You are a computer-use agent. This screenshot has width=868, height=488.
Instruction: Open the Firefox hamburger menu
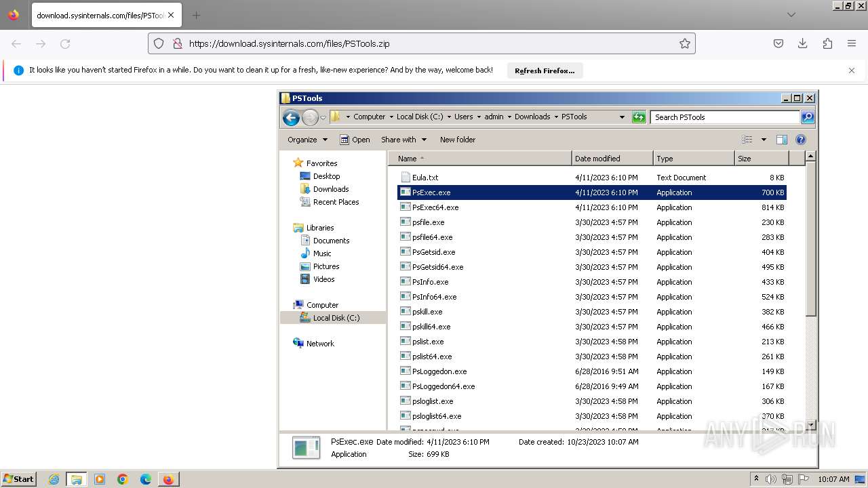coord(852,43)
